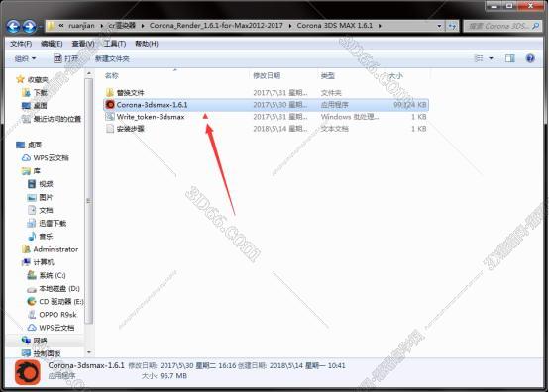Image resolution: width=549 pixels, height=392 pixels.
Task: Click ruanjian in the address breadcrumb
Action: pyautogui.click(x=81, y=26)
